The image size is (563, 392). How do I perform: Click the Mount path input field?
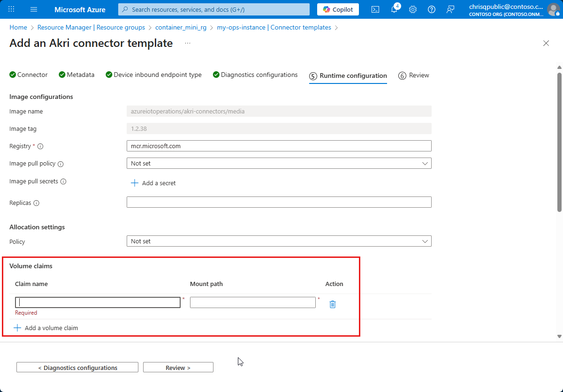pyautogui.click(x=252, y=302)
